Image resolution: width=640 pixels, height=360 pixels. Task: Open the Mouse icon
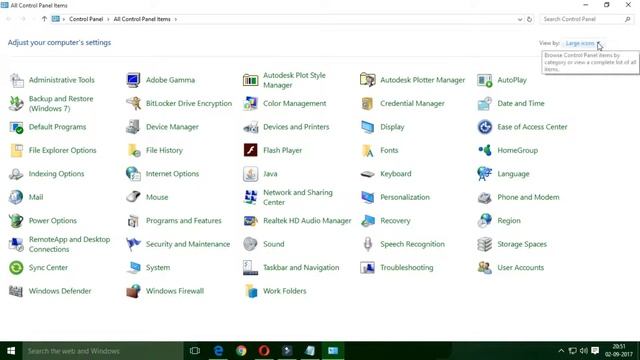tap(133, 197)
